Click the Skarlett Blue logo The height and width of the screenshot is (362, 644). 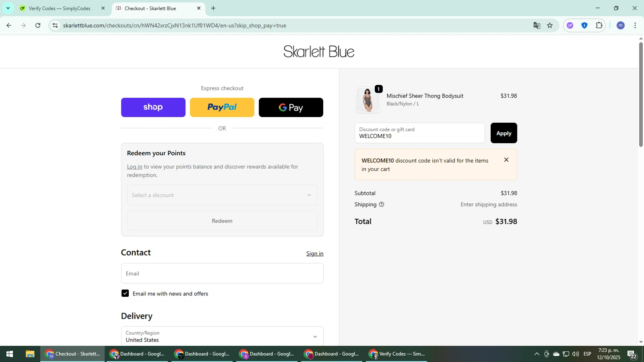click(319, 51)
